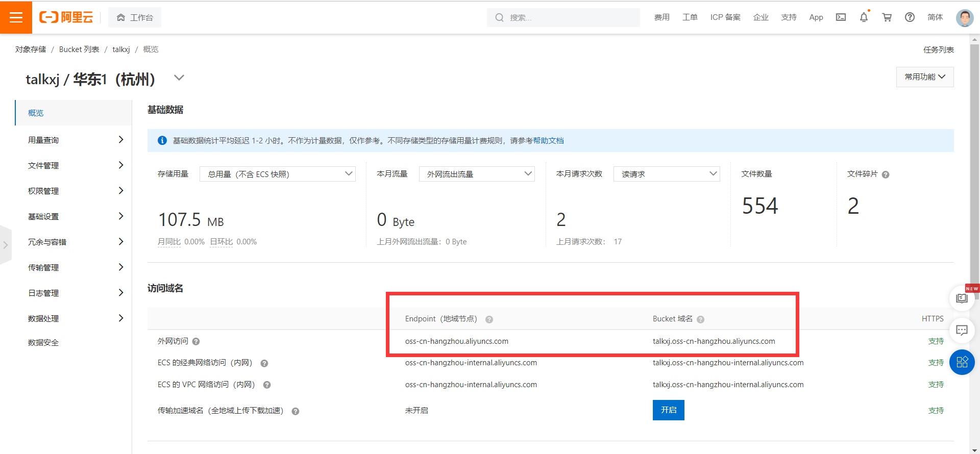The height and width of the screenshot is (454, 980).
Task: Click the search magnifier icon
Action: tap(499, 17)
